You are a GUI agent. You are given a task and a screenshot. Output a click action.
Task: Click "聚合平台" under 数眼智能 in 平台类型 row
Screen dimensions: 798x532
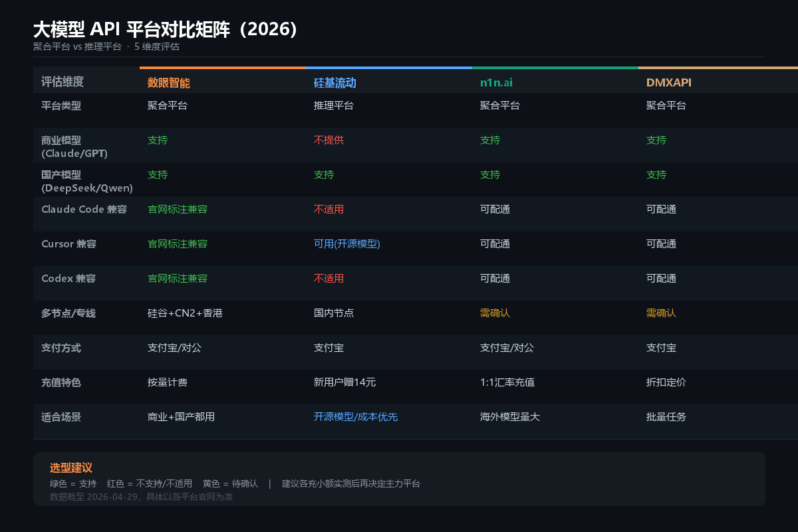[168, 105]
